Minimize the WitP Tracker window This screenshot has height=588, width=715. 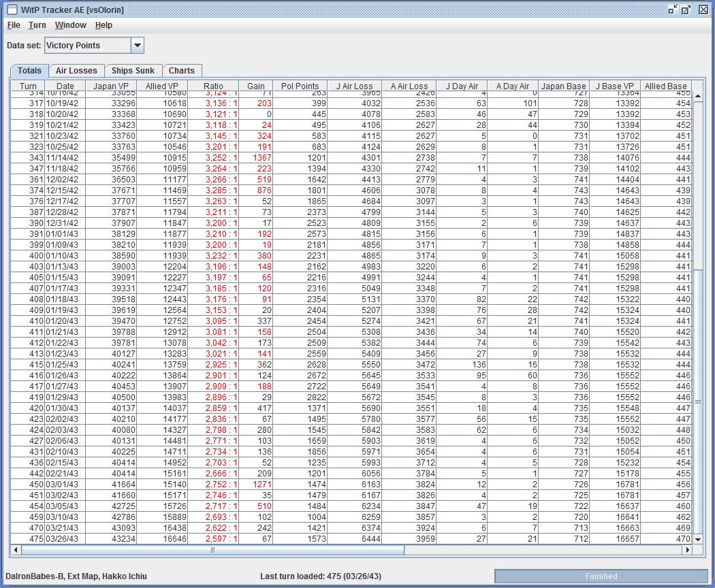[x=673, y=10]
